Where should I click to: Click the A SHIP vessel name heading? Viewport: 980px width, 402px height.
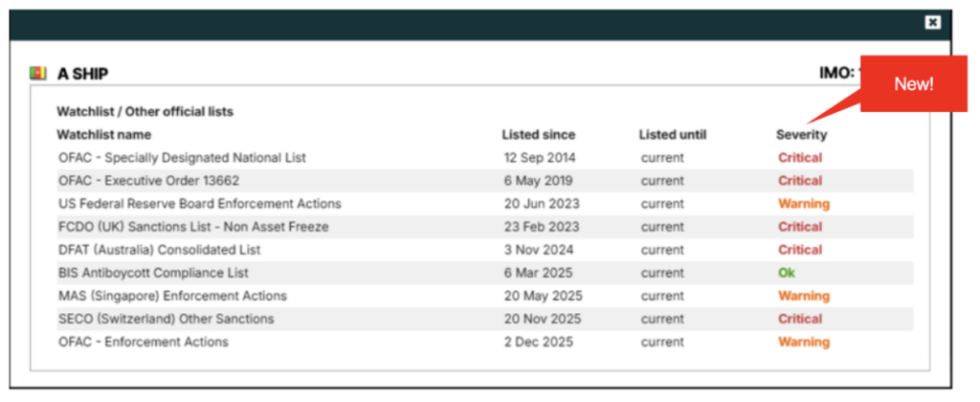coord(82,73)
